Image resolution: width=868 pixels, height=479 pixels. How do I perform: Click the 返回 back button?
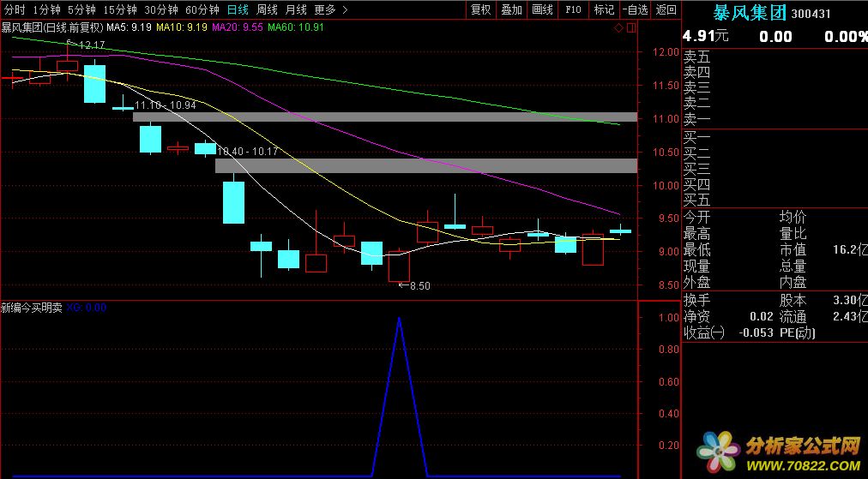pos(666,9)
